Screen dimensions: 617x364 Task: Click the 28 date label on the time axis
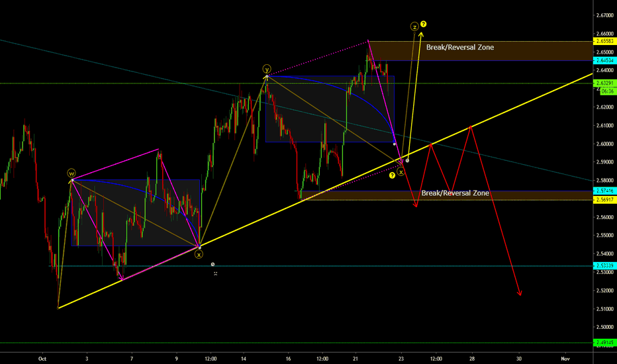pos(472,359)
